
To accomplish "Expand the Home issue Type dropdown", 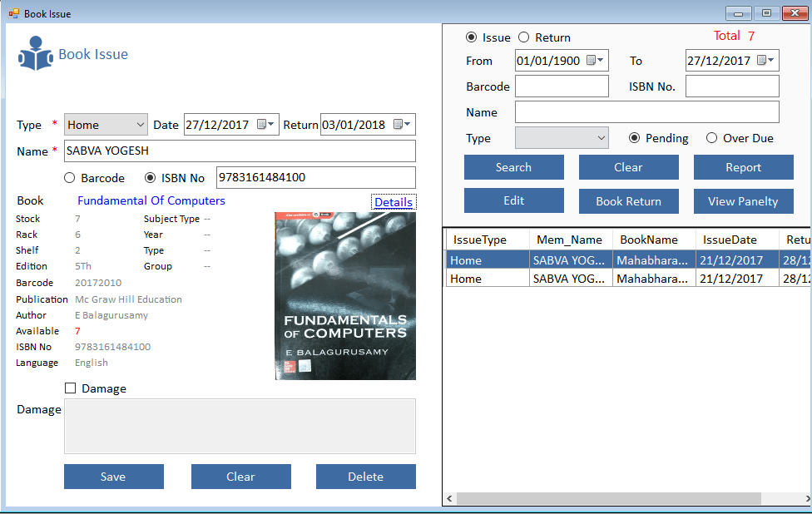I will click(x=138, y=125).
